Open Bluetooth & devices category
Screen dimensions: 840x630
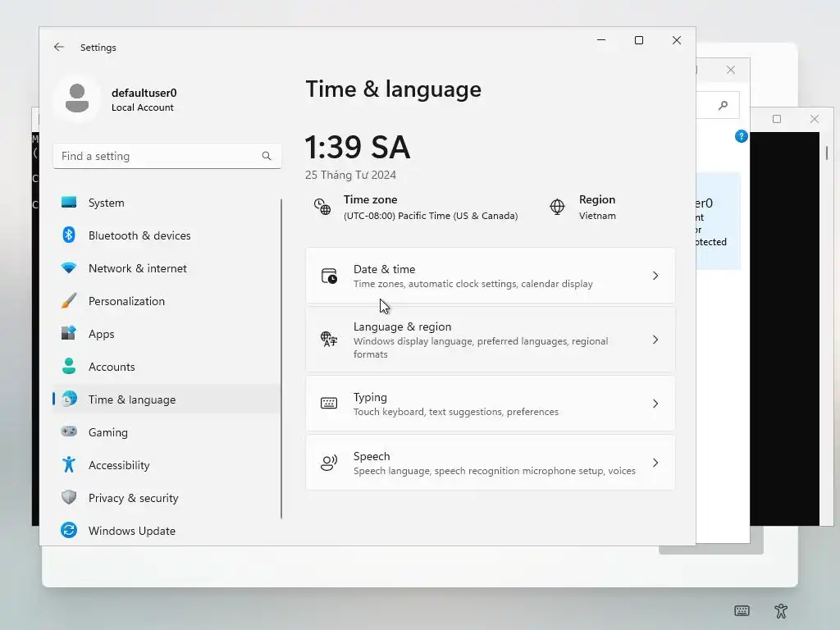[167, 235]
